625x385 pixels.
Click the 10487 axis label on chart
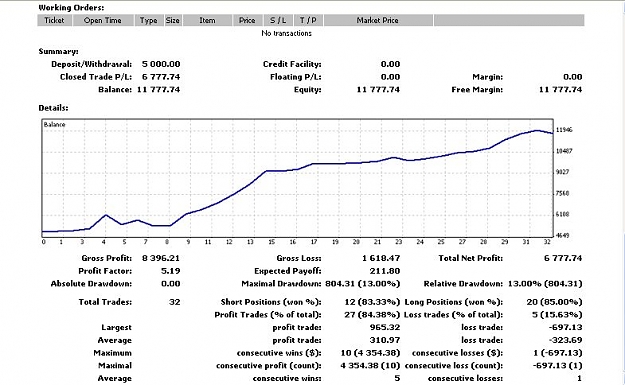[x=564, y=151]
